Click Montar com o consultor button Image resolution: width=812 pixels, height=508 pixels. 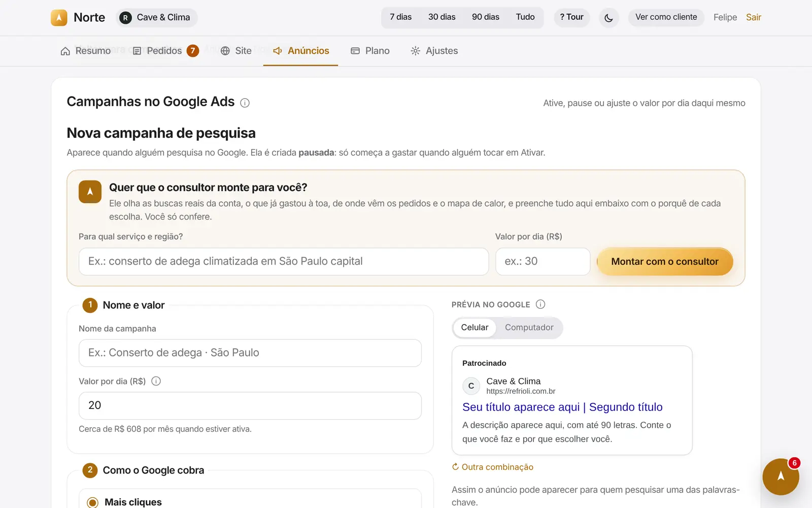point(665,262)
